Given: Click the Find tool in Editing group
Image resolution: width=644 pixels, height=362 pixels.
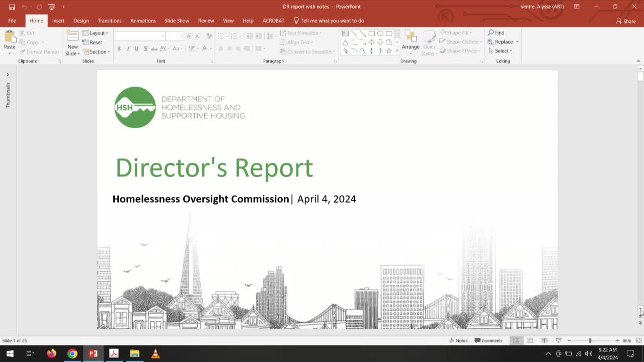Looking at the screenshot, I should pos(496,33).
